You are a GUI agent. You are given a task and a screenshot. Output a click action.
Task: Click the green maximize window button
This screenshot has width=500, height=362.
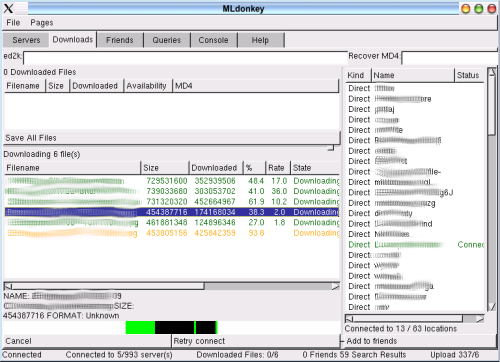(x=479, y=9)
